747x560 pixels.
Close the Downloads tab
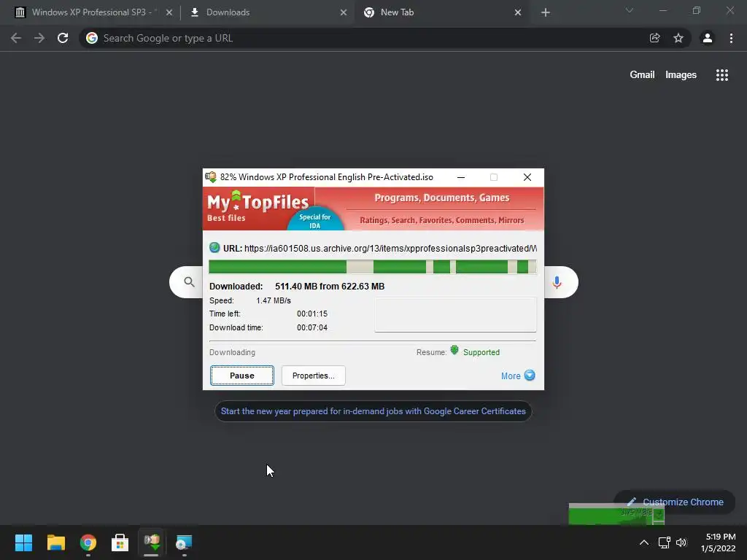pyautogui.click(x=344, y=12)
